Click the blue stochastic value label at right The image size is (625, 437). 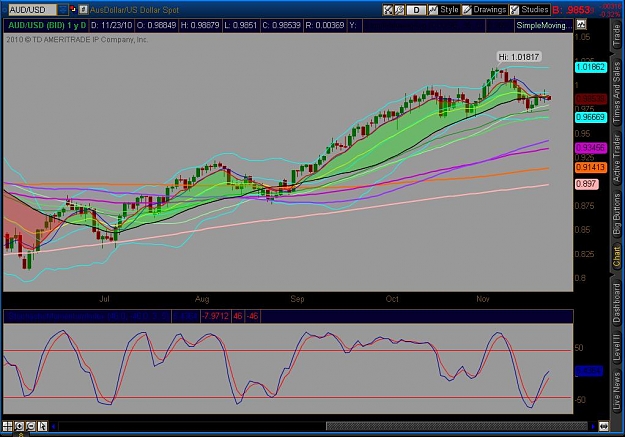coord(590,371)
